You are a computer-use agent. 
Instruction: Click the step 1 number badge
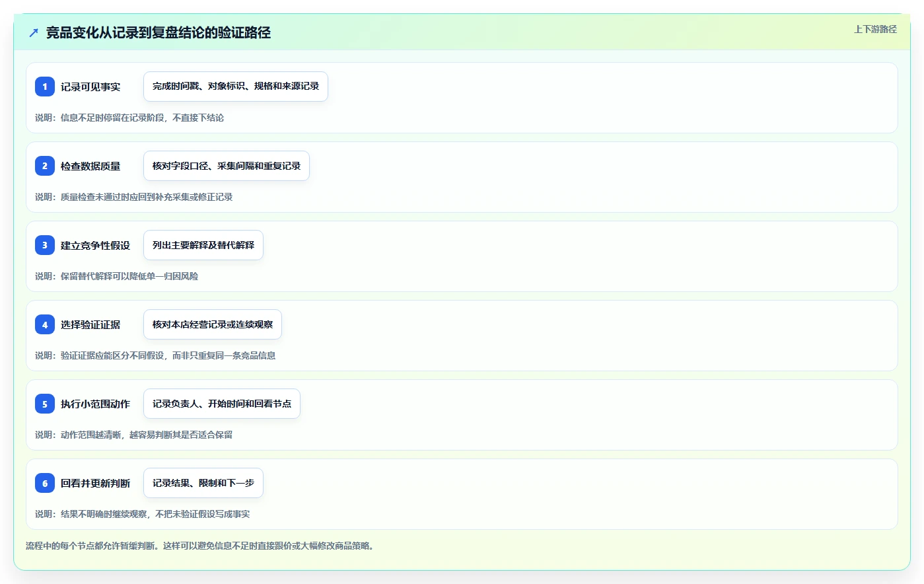point(45,87)
